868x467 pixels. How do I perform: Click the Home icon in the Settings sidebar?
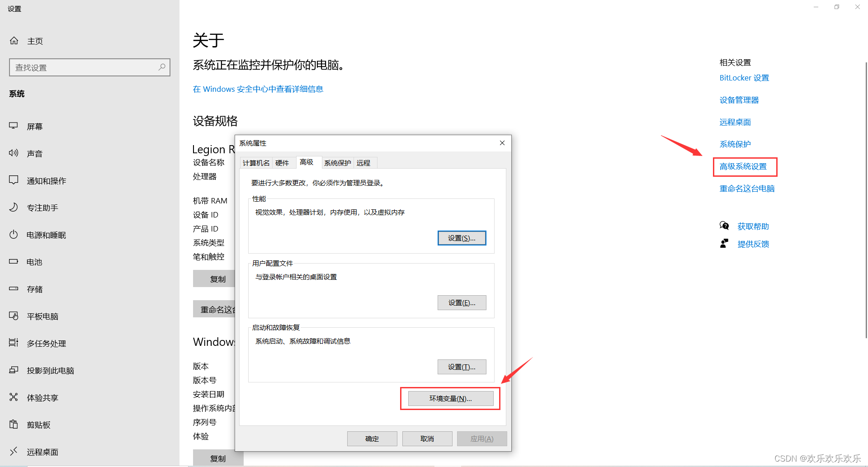point(14,41)
